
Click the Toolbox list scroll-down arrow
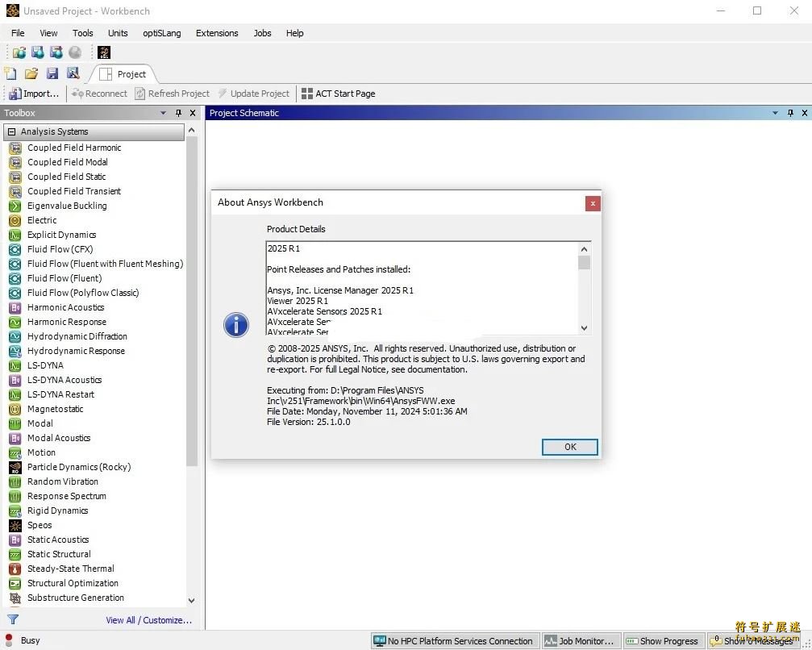(192, 600)
